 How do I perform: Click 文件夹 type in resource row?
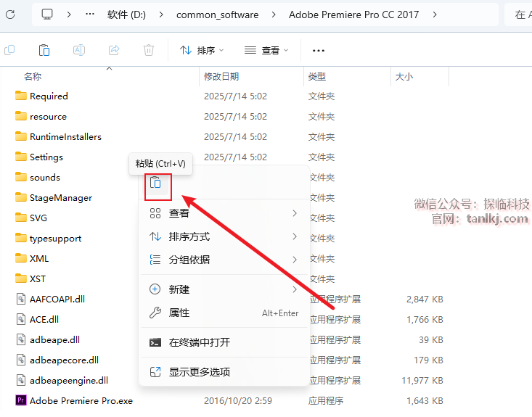click(x=322, y=117)
